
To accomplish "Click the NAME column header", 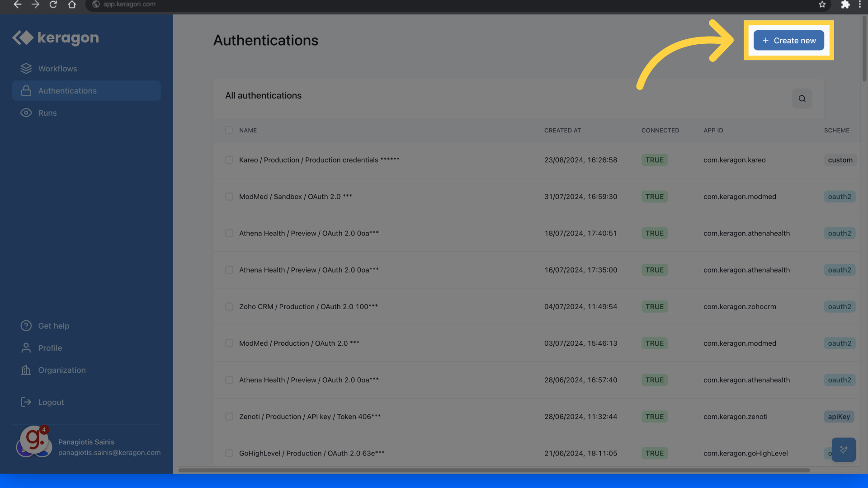I will tap(248, 131).
